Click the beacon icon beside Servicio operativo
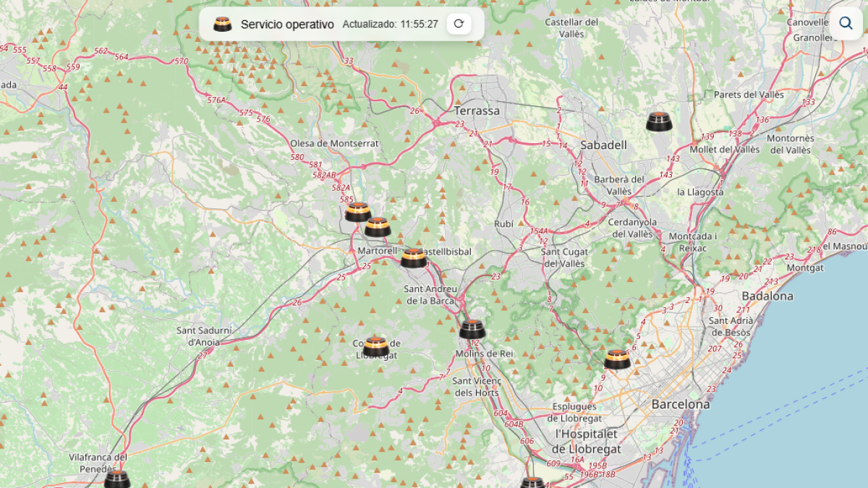 222,24
